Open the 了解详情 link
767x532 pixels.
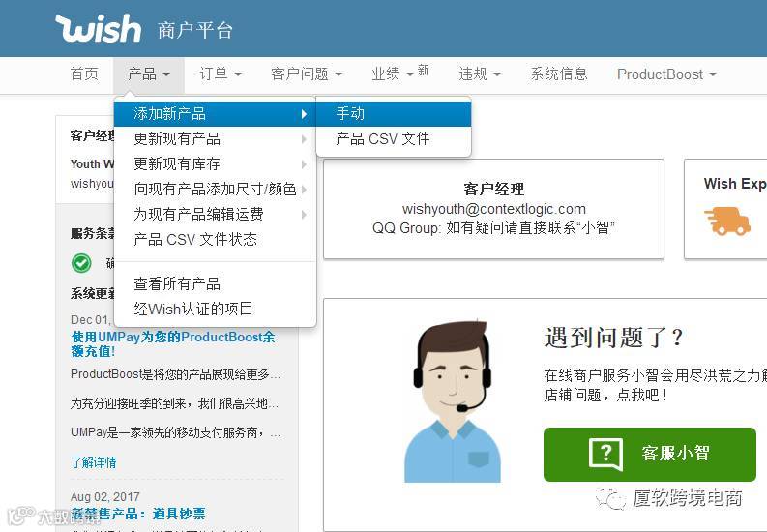(94, 462)
